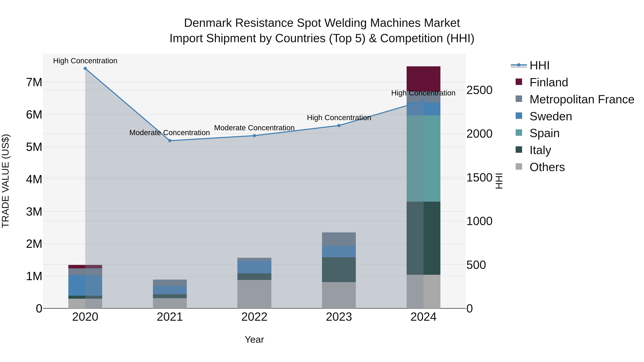Click the Sweden segment of 2024 bar
The image size is (644, 362).
coord(423,109)
